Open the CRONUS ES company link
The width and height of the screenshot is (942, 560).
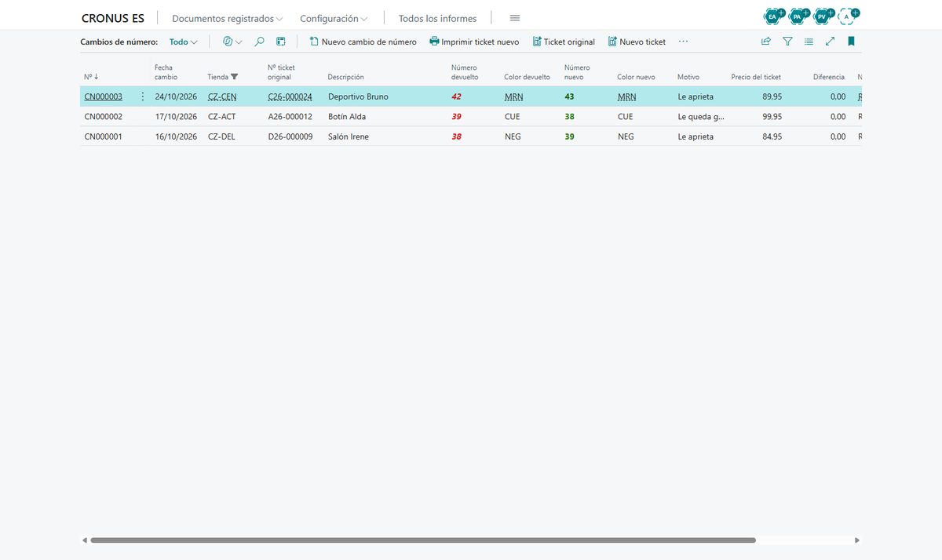[113, 18]
